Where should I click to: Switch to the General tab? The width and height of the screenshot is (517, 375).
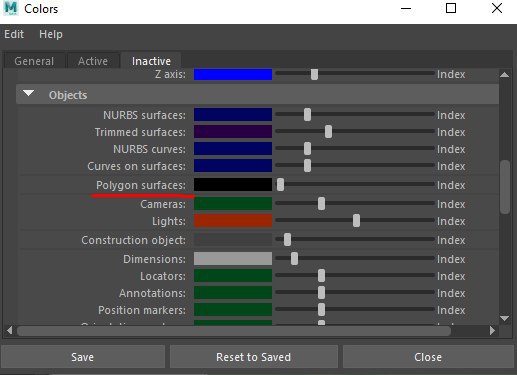click(34, 61)
